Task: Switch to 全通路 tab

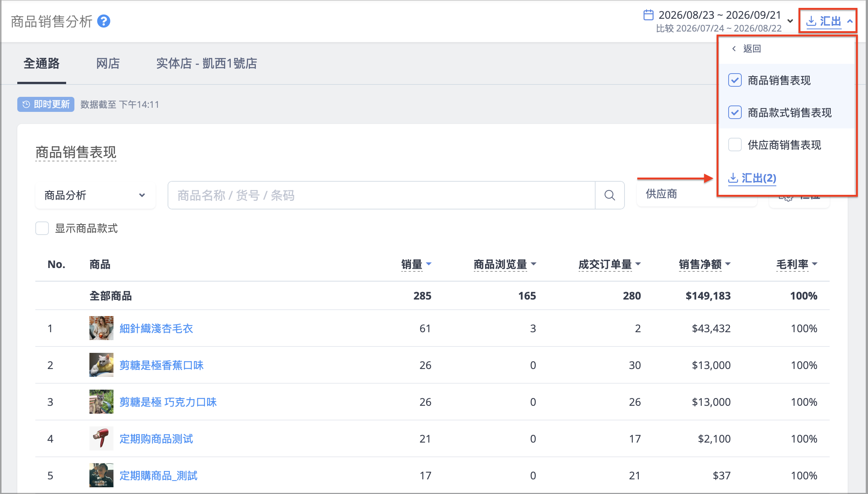Action: 42,63
